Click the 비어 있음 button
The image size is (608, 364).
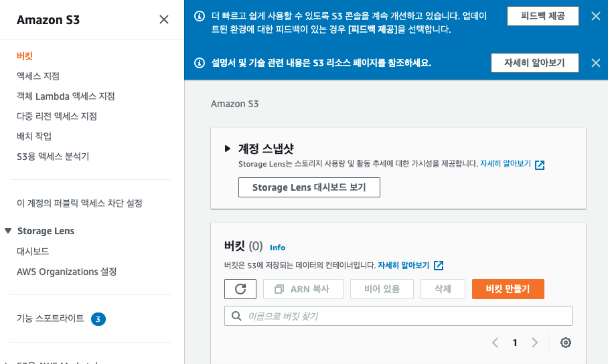[382, 289]
